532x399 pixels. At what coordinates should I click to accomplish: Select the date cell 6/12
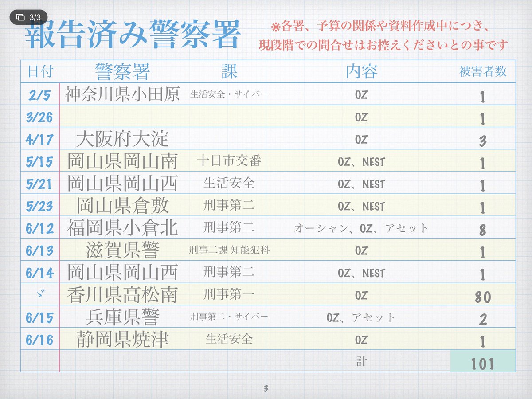click(x=39, y=228)
